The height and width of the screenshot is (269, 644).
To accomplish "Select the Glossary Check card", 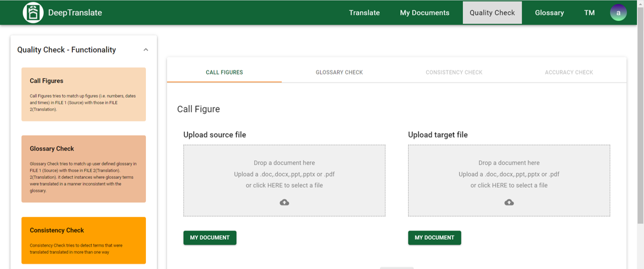I will pos(84,169).
